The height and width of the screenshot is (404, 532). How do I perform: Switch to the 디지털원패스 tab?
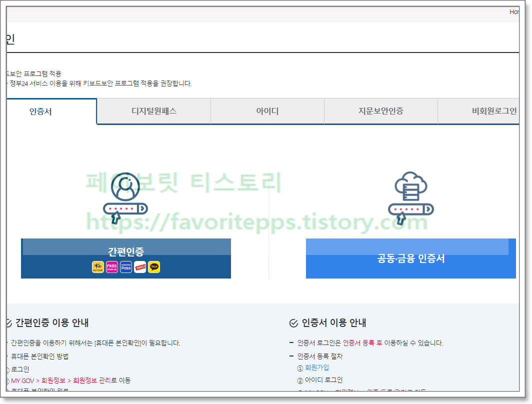coord(153,111)
